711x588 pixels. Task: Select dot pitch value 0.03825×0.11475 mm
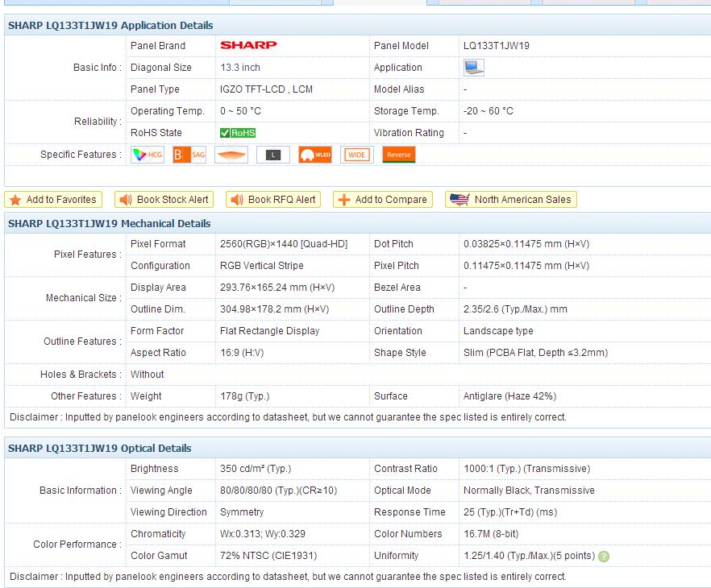(x=526, y=244)
